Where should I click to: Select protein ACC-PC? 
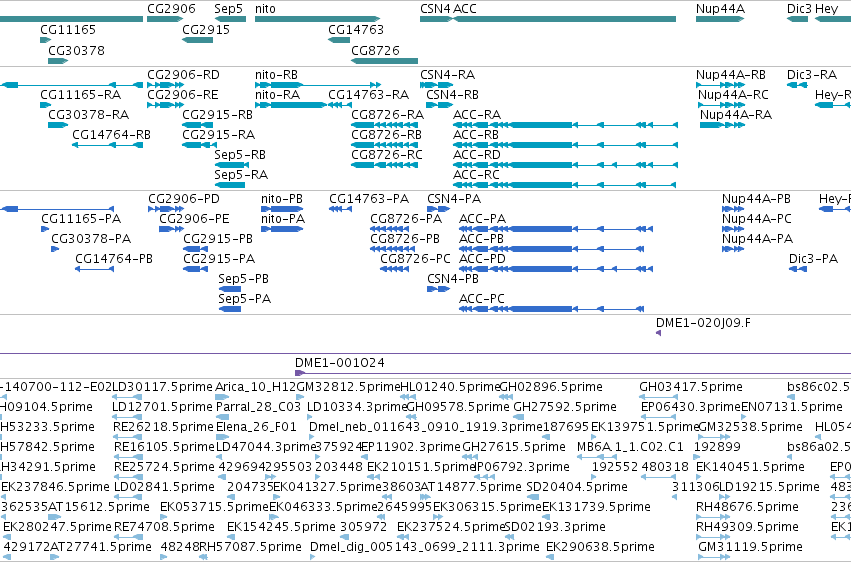tap(481, 298)
